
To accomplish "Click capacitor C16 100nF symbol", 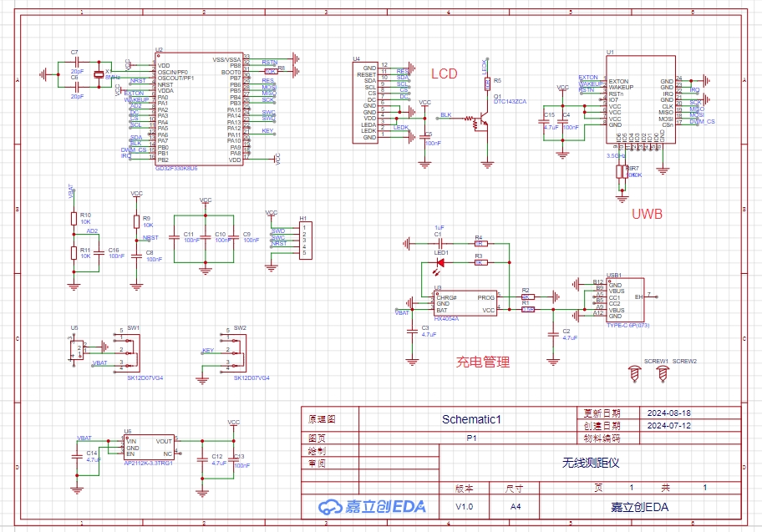I will pyautogui.click(x=99, y=253).
